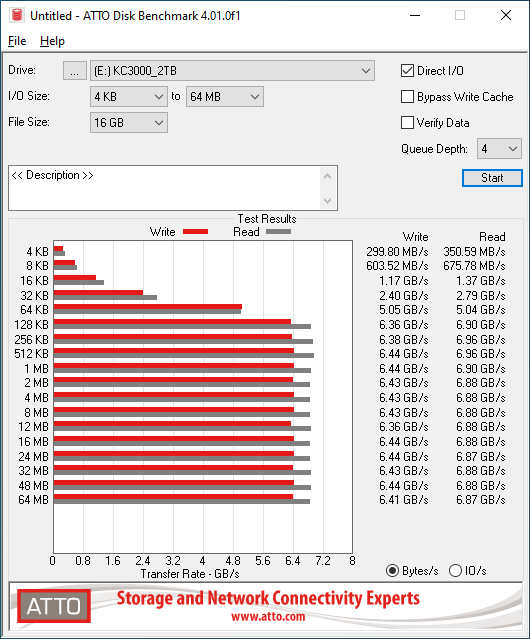Click the 16 KB write value 1.17 GB/s
Image resolution: width=530 pixels, height=639 pixels.
pyautogui.click(x=404, y=281)
